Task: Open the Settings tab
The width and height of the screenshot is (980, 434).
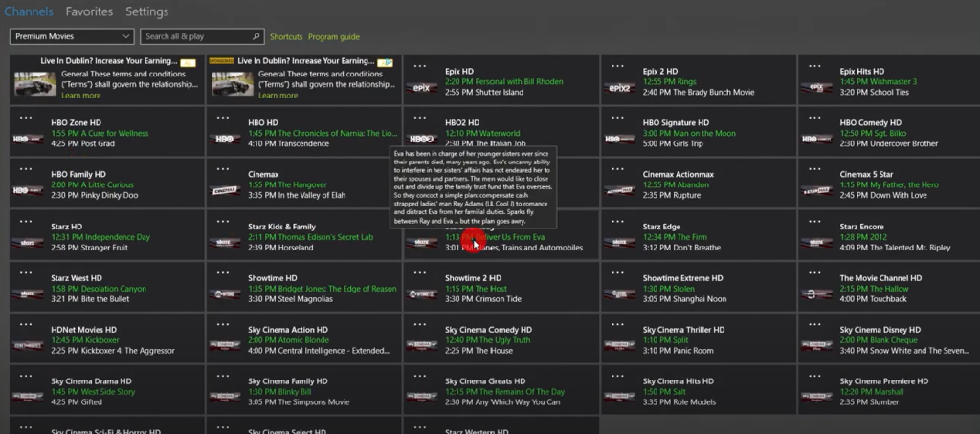Action: (146, 11)
